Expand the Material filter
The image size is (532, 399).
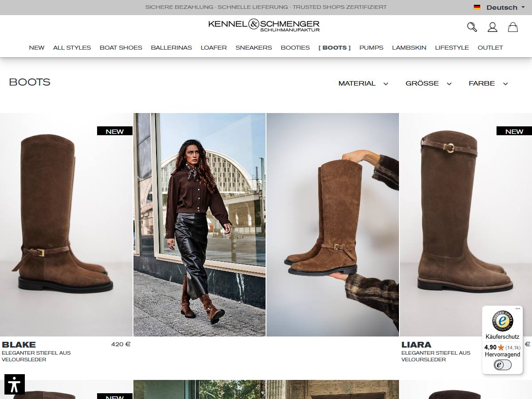click(x=363, y=83)
